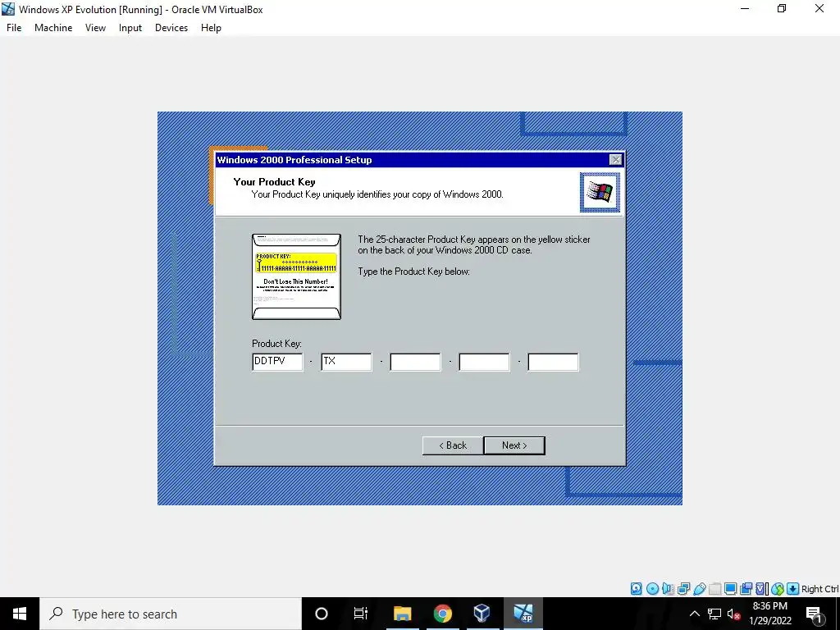The width and height of the screenshot is (840, 630).
Task: Click the CPU virtualization status icon
Action: pyautogui.click(x=761, y=589)
